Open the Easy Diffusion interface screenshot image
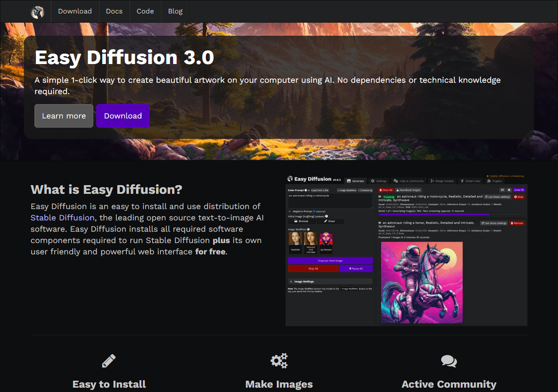Image resolution: width=558 pixels, height=392 pixels. point(406,250)
